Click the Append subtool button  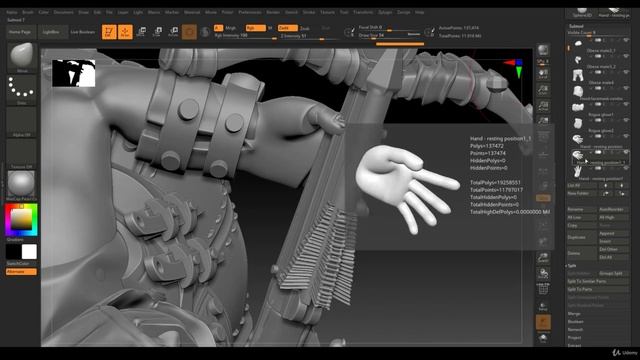pyautogui.click(x=613, y=233)
